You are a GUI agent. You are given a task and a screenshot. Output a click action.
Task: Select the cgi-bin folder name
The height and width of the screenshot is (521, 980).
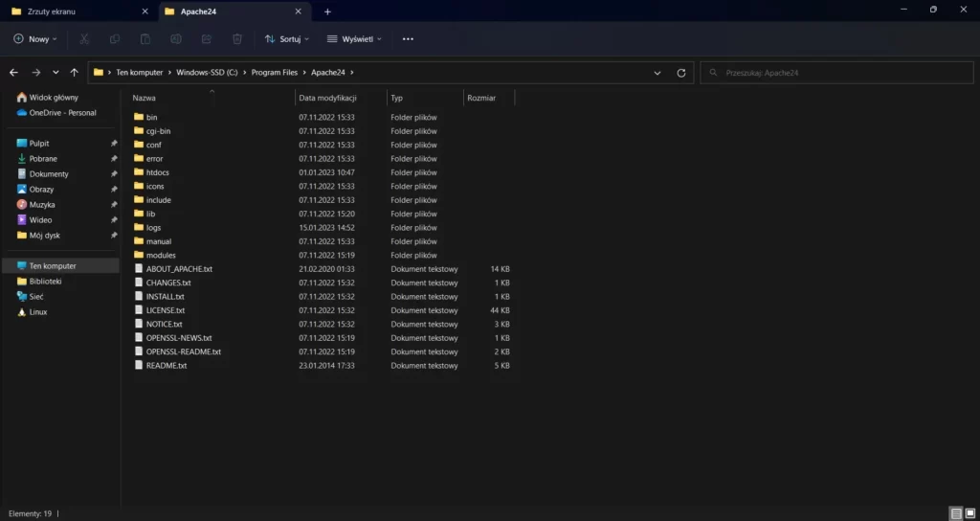[x=158, y=131]
